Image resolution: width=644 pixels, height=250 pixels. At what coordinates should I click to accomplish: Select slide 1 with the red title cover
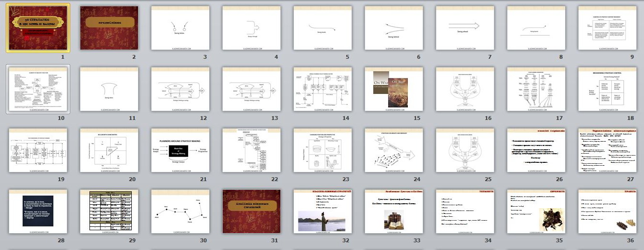click(38, 27)
